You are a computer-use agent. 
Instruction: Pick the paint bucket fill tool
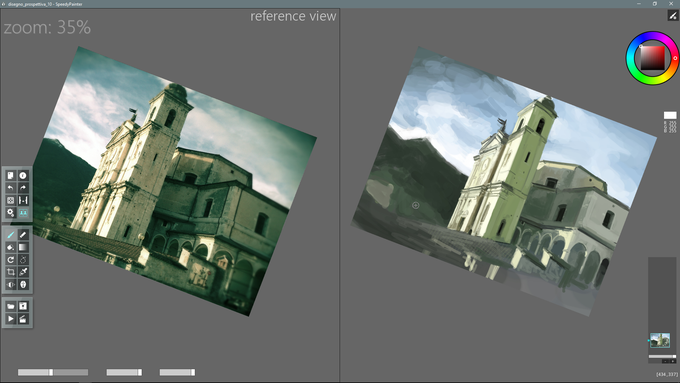pyautogui.click(x=10, y=247)
